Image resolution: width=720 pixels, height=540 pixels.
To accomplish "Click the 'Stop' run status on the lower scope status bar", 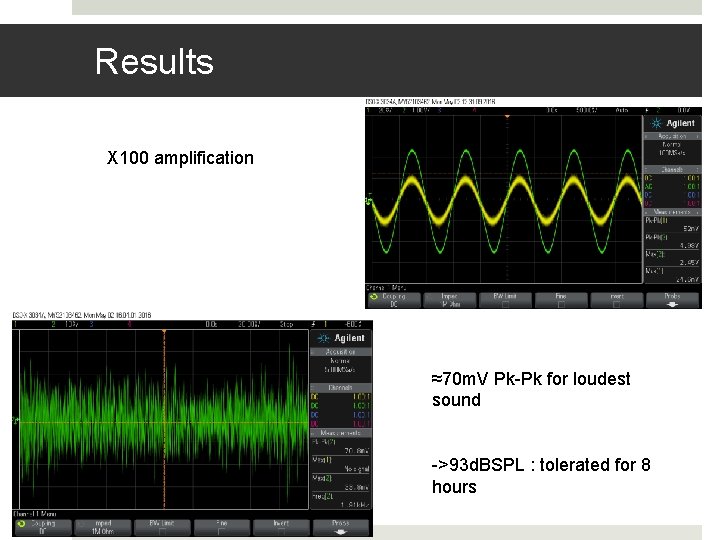I will (x=287, y=324).
